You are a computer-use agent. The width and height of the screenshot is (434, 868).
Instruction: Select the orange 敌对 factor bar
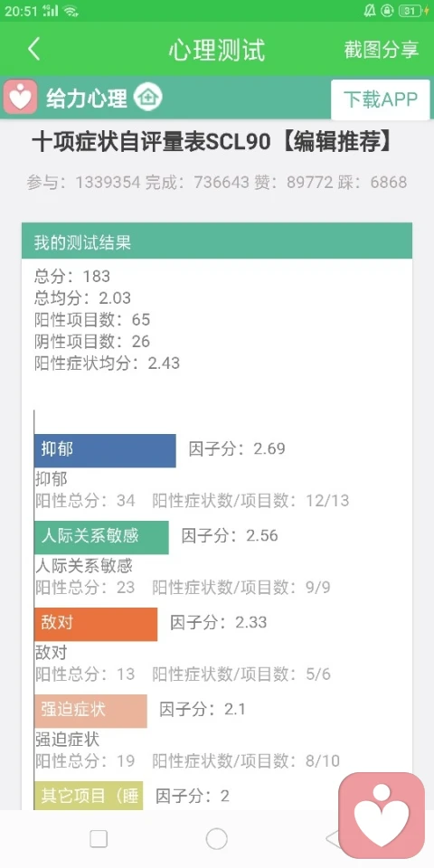[x=96, y=625]
